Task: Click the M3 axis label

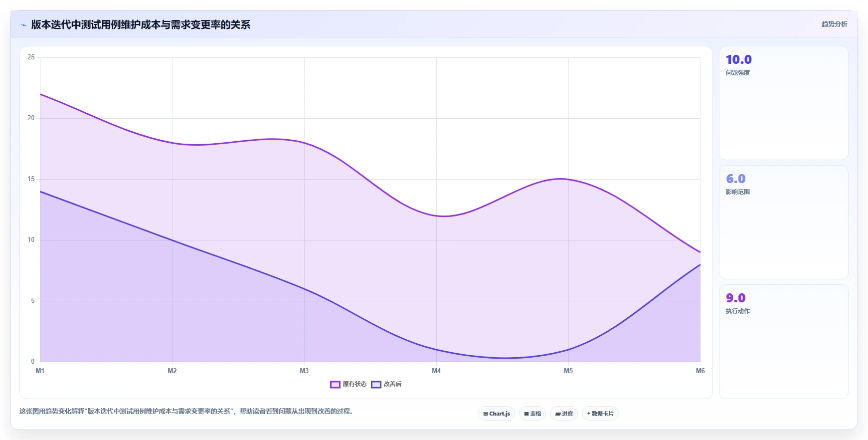Action: pyautogui.click(x=304, y=371)
